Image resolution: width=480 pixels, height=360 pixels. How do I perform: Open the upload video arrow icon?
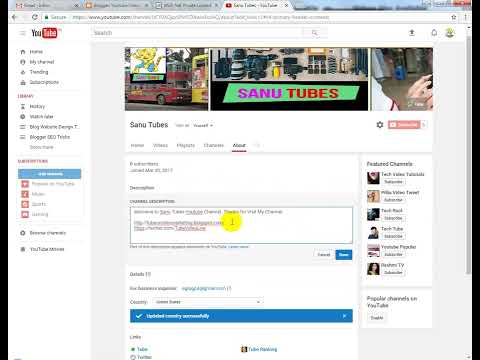tap(412, 33)
